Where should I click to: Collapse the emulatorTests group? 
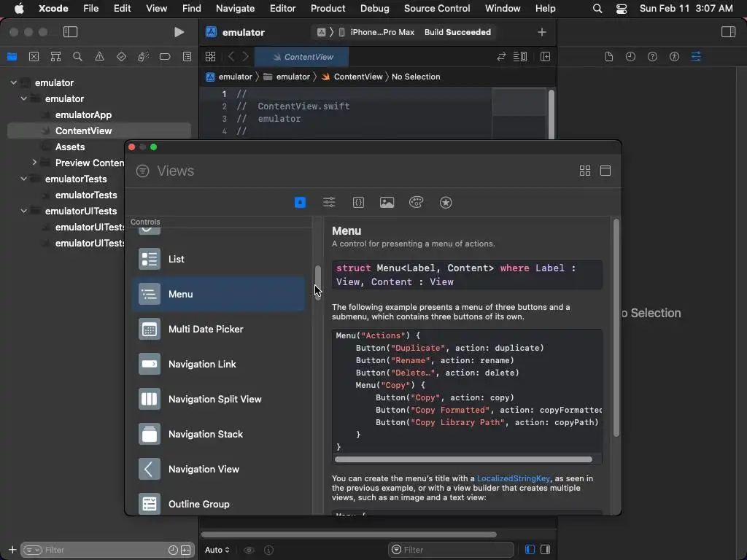pos(24,179)
